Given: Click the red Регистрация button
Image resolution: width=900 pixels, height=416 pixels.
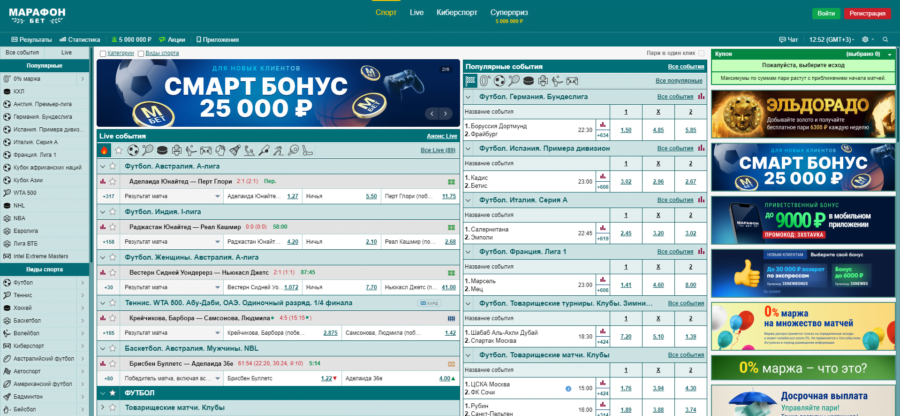Looking at the screenshot, I should click(x=866, y=14).
